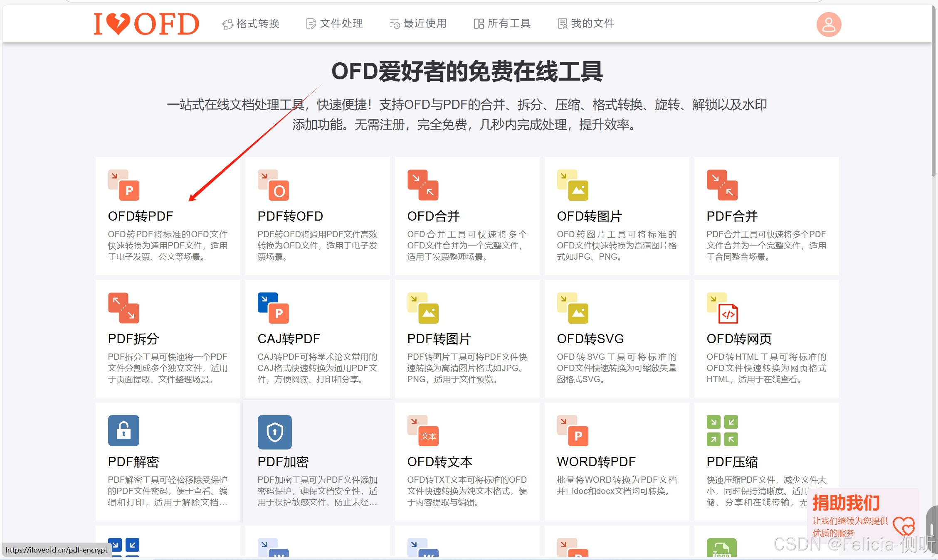Open the WORD转PDF tool title
The width and height of the screenshot is (938, 560).
point(596,462)
